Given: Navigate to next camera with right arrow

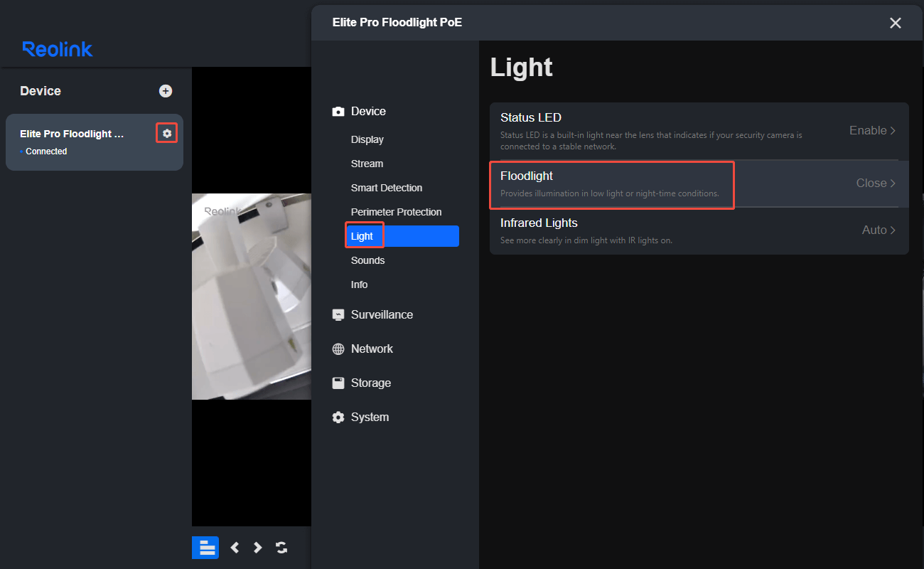Looking at the screenshot, I should 257,548.
